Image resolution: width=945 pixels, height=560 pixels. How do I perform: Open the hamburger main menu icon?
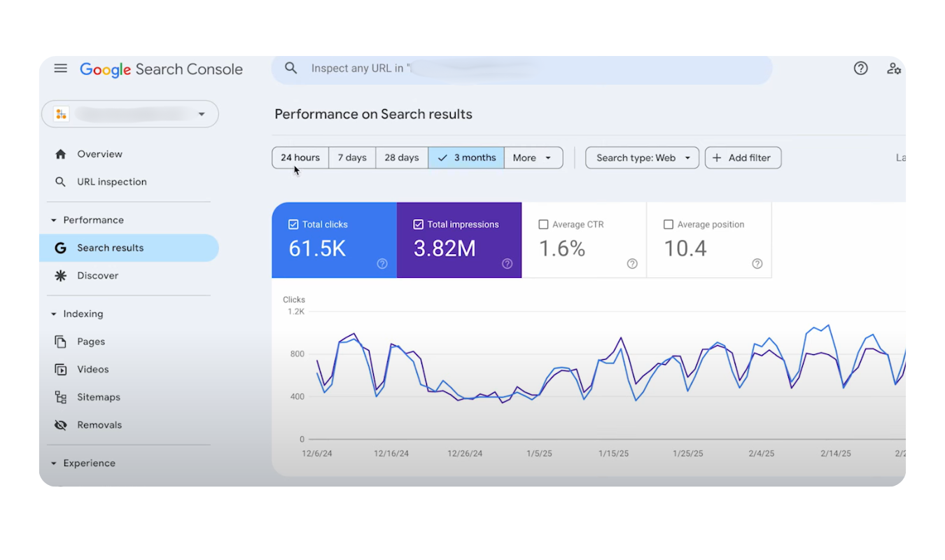61,69
